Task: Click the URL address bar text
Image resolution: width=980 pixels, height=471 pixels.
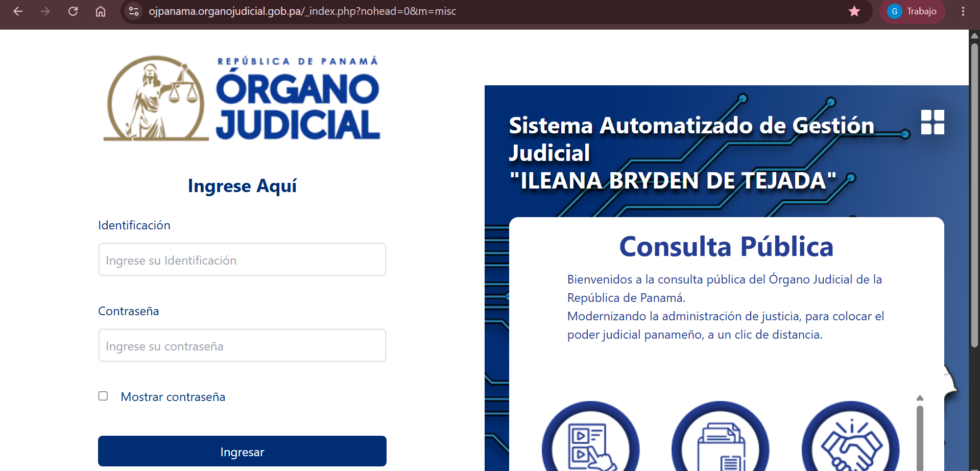Action: pos(302,11)
